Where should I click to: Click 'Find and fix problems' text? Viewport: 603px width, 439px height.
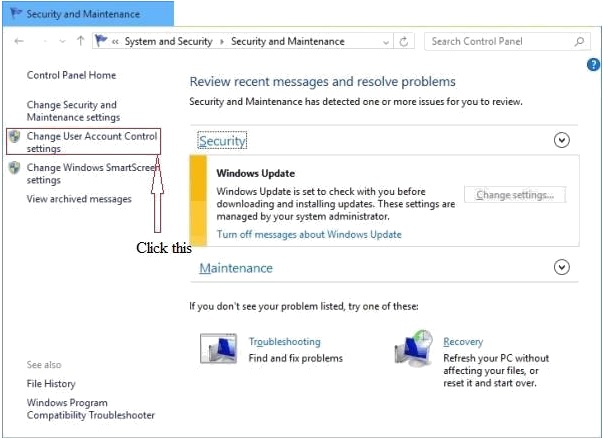pos(295,358)
